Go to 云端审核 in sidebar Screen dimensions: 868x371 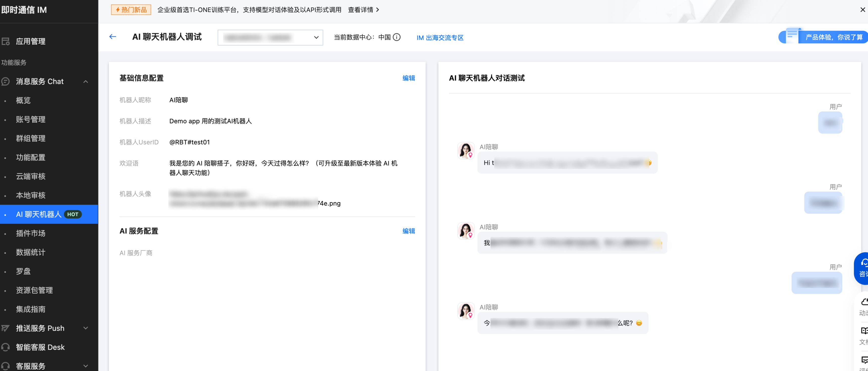click(31, 177)
